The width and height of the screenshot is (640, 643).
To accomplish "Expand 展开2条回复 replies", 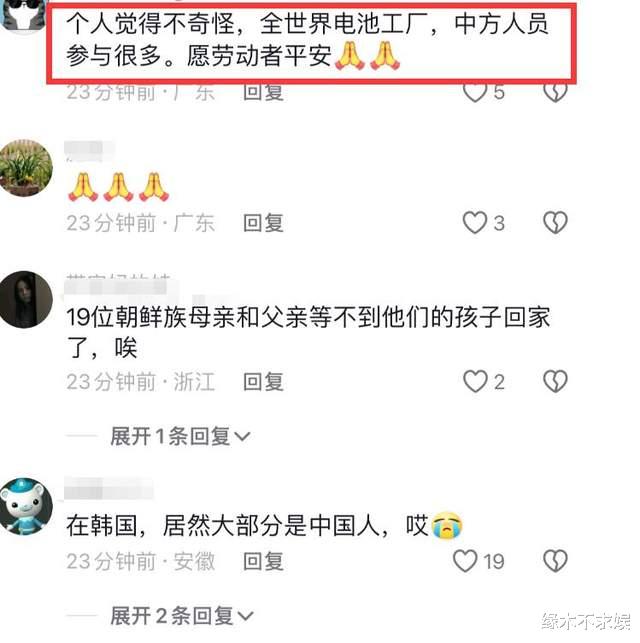I will (182, 615).
